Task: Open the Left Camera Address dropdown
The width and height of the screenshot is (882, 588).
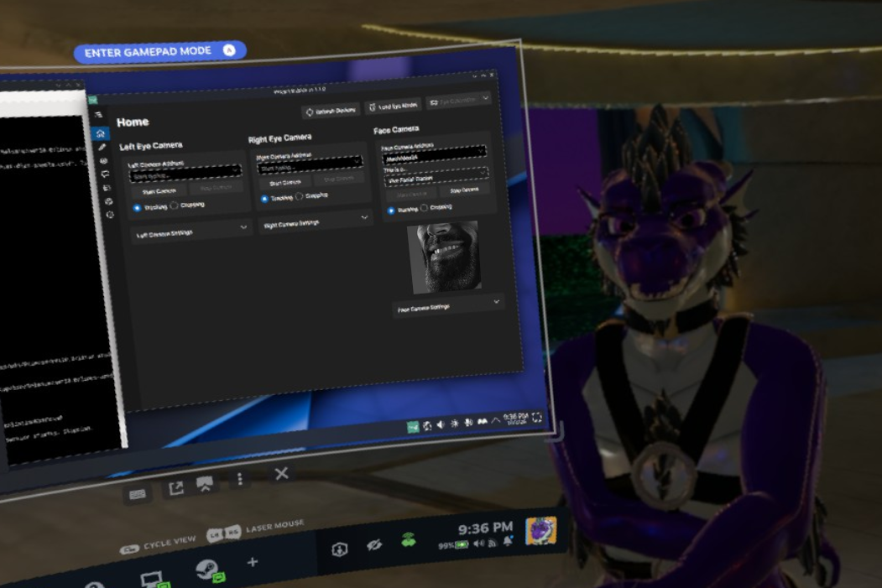Action: coord(185,174)
